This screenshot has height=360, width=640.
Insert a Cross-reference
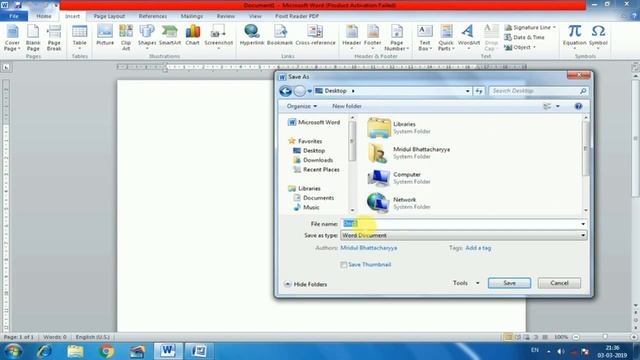(315, 35)
